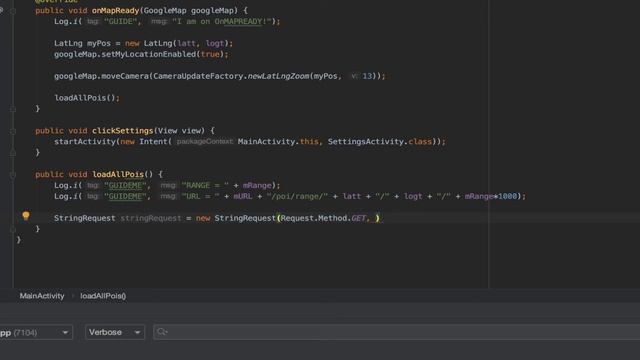Select loadAllPois() in the breadcrumb bar
Viewport: 640px width, 360px height.
[103, 296]
